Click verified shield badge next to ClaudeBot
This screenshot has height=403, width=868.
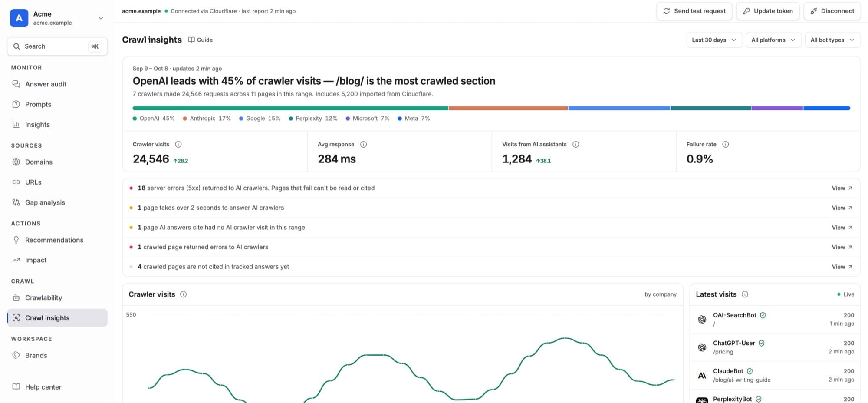point(750,371)
